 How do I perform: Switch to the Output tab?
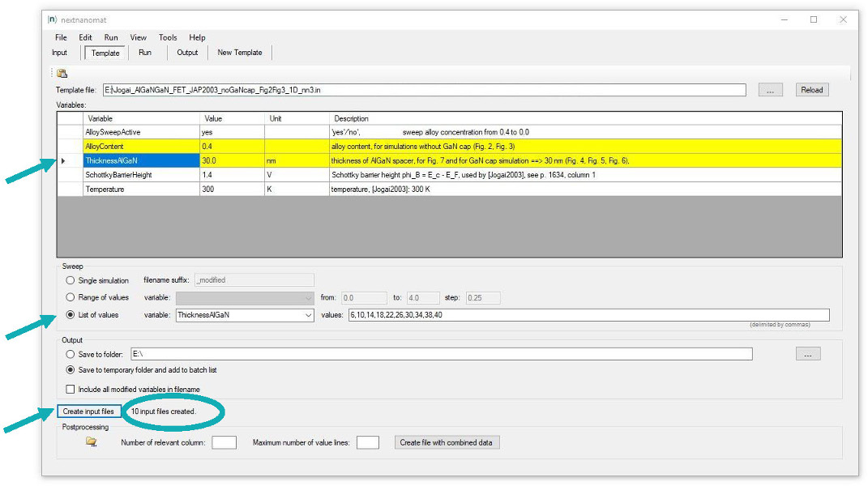(187, 53)
